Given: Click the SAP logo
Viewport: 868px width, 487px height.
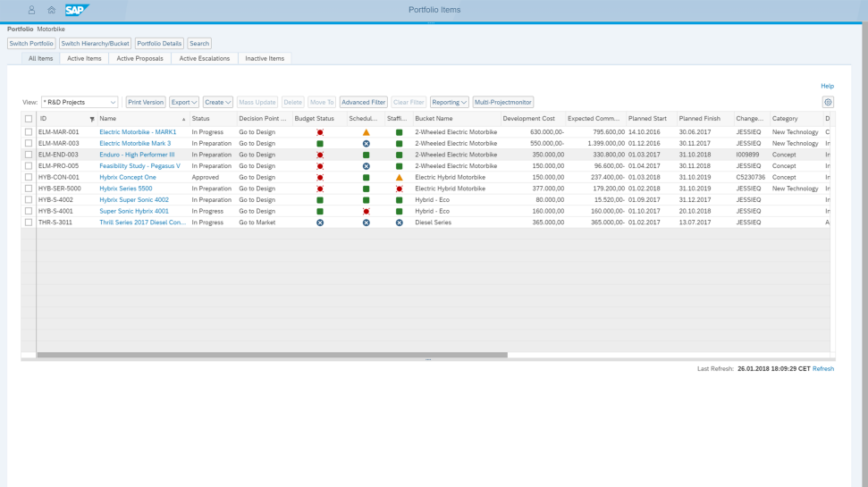Looking at the screenshot, I should click(x=76, y=10).
